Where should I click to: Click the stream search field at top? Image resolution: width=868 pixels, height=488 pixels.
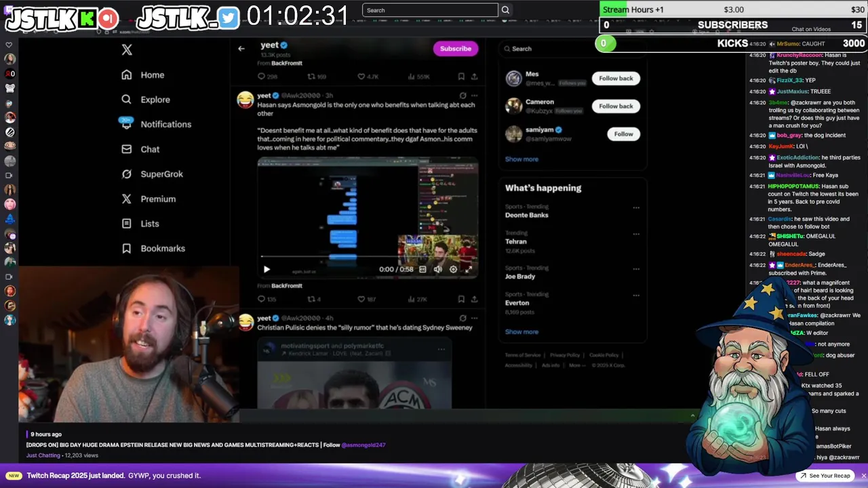click(430, 10)
